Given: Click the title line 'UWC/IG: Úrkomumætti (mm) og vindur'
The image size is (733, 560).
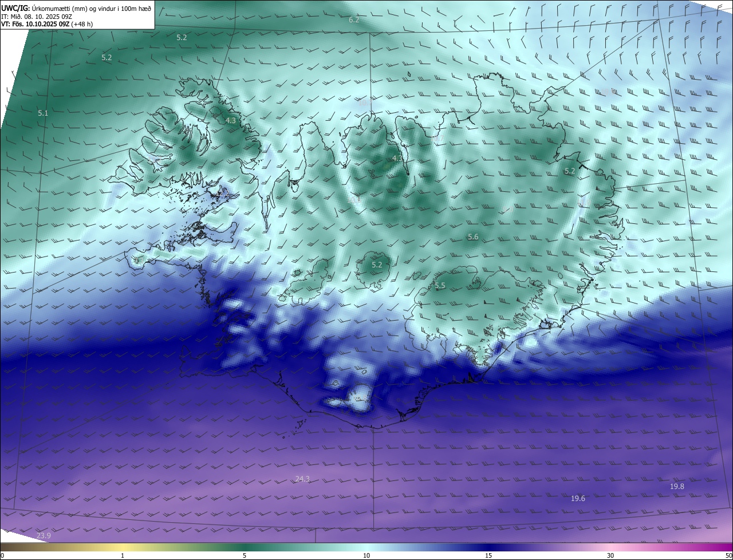Looking at the screenshot, I should pos(76,9).
